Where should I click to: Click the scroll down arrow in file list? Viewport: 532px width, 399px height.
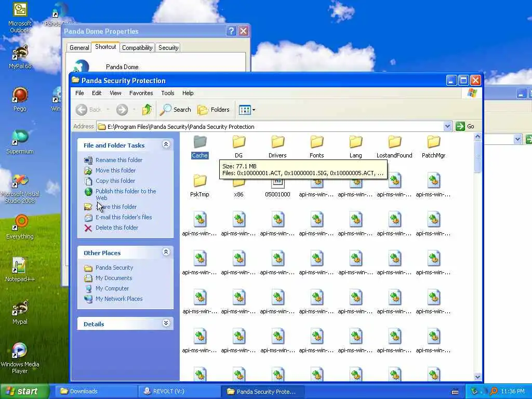coord(477,377)
